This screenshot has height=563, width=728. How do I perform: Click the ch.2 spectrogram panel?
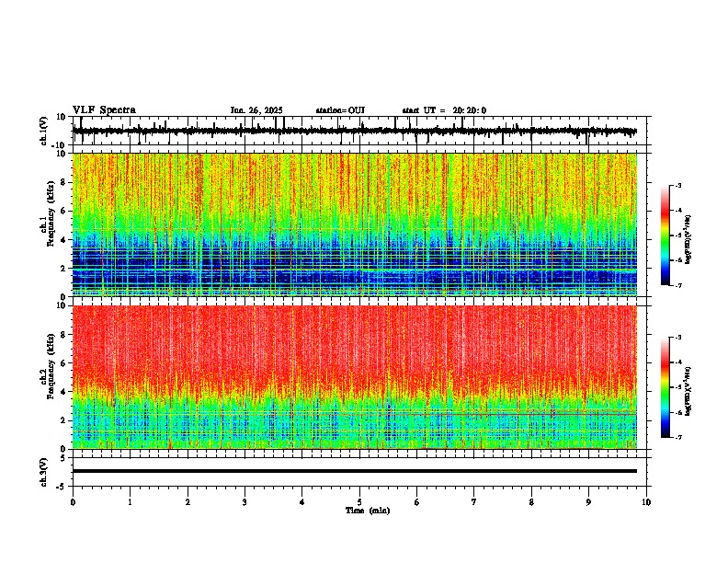(354, 377)
